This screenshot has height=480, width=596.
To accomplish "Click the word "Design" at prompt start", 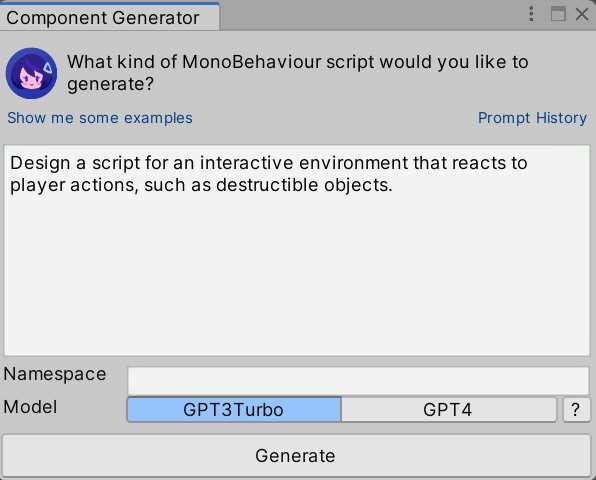I will click(x=40, y=163).
